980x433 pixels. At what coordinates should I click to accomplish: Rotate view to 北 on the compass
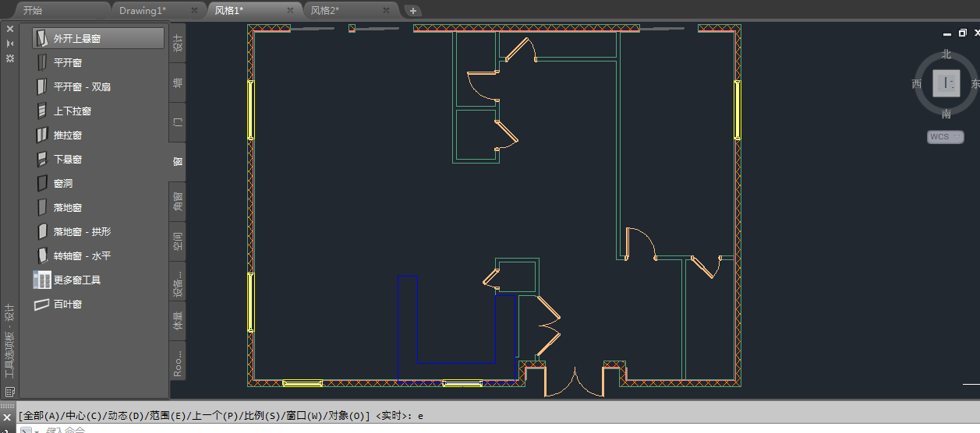[946, 54]
